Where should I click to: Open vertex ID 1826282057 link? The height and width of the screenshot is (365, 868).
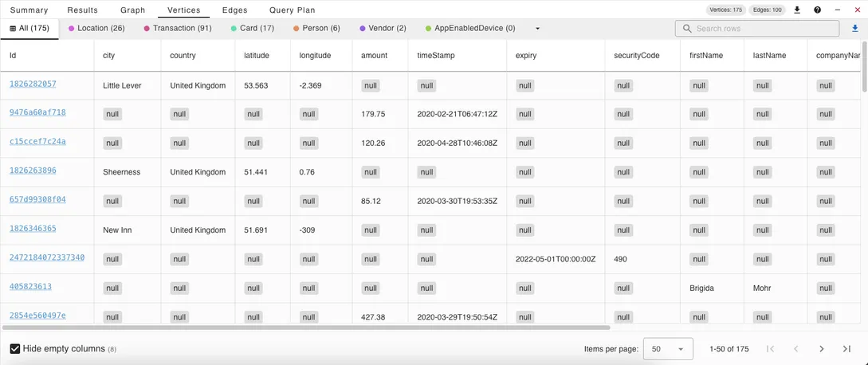[x=33, y=84]
